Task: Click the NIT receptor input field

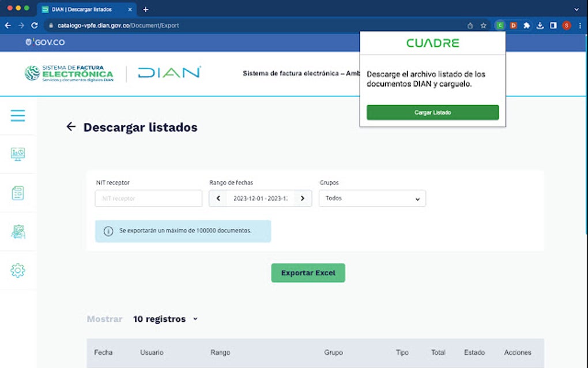Action: [148, 198]
